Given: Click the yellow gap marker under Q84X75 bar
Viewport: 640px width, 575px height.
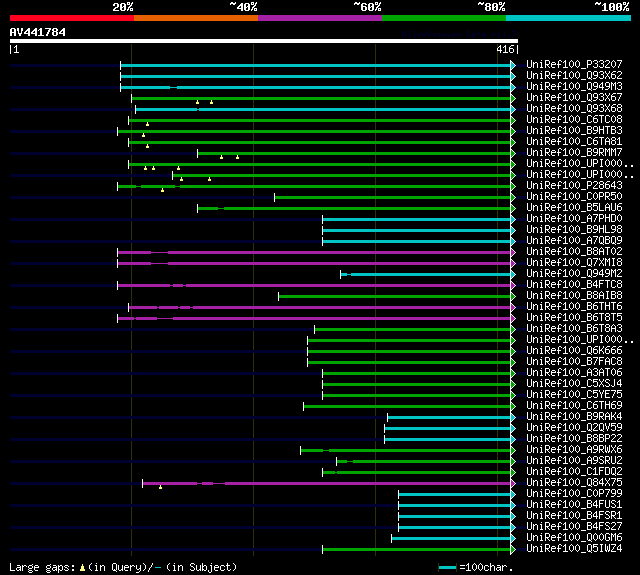Looking at the screenshot, I should tap(160, 487).
